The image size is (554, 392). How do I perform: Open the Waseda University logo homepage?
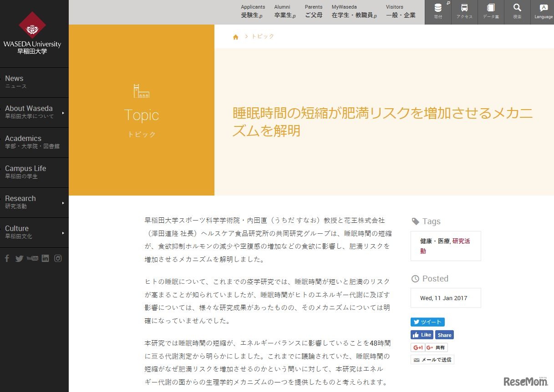coord(32,33)
